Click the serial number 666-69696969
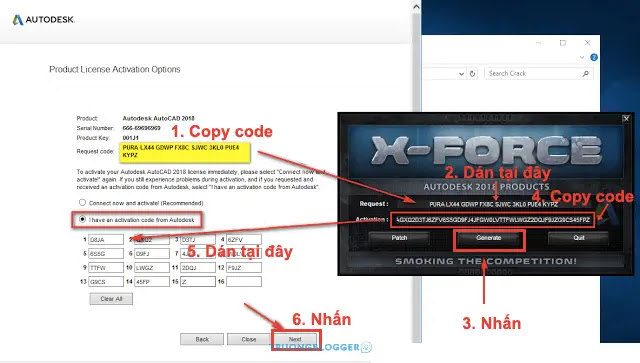The width and height of the screenshot is (640, 363). 142,128
